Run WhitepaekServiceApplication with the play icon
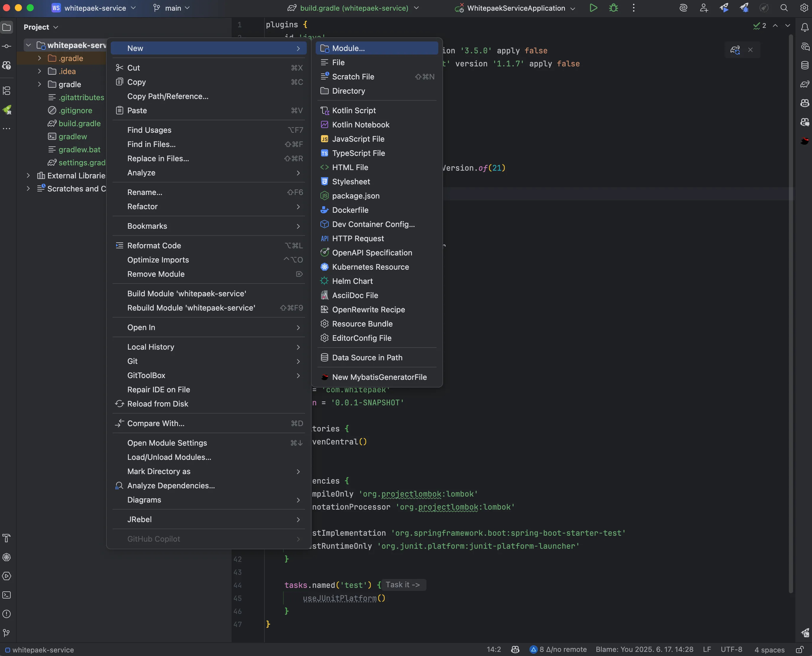This screenshot has height=656, width=812. pos(593,8)
